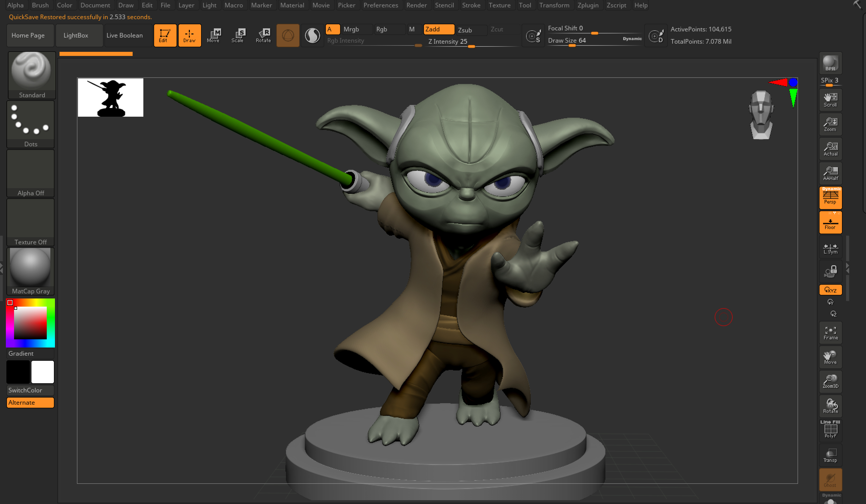This screenshot has height=504, width=866.
Task: Open the Dots stroke picker
Action: pos(31,124)
